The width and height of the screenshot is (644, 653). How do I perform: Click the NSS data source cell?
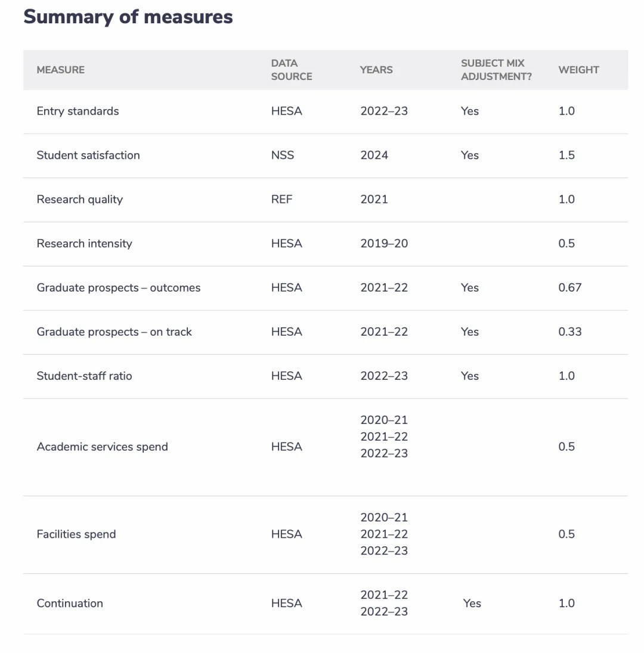click(x=283, y=155)
